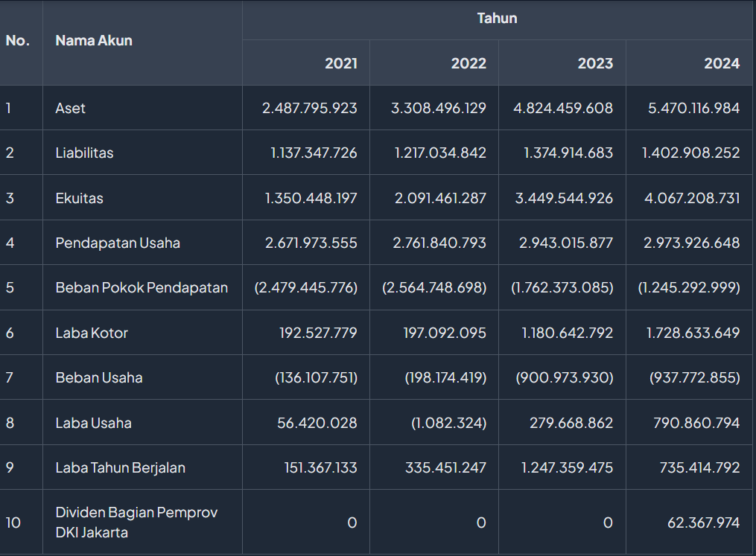This screenshot has height=556, width=756.
Task: Click the Aset row label
Action: pos(71,109)
